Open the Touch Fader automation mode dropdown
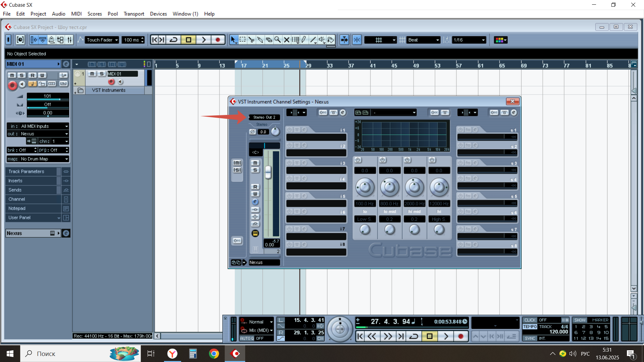 [x=102, y=40]
